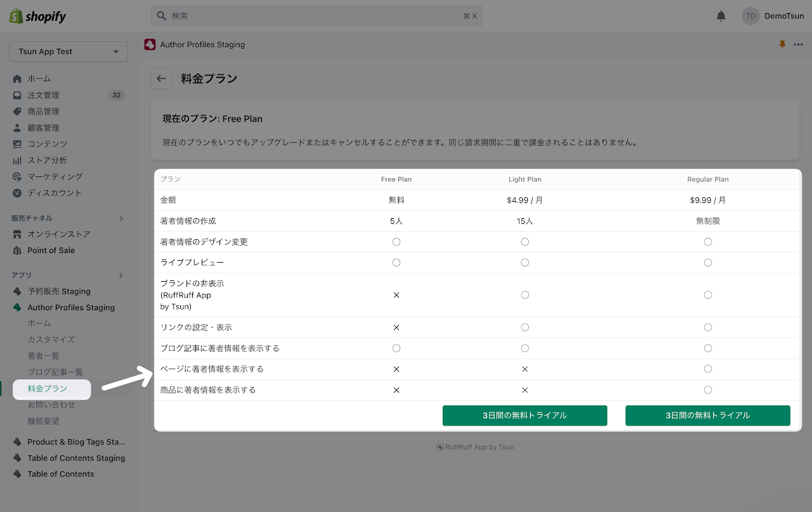
Task: Click the コンテンツ icon
Action: (17, 144)
